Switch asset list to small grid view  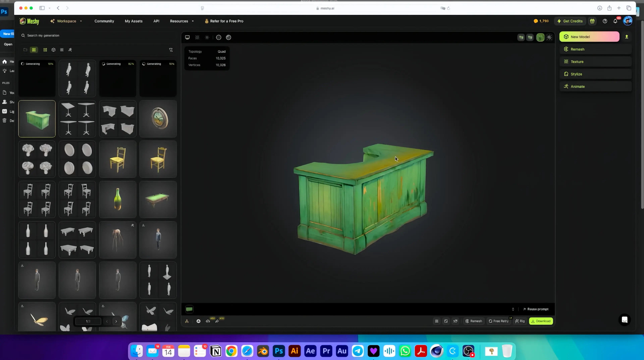pyautogui.click(x=45, y=50)
